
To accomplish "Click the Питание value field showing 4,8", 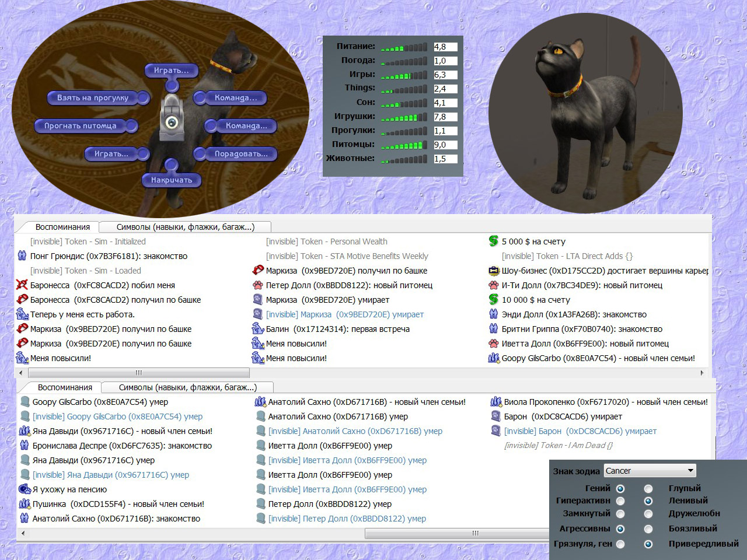I will [445, 47].
